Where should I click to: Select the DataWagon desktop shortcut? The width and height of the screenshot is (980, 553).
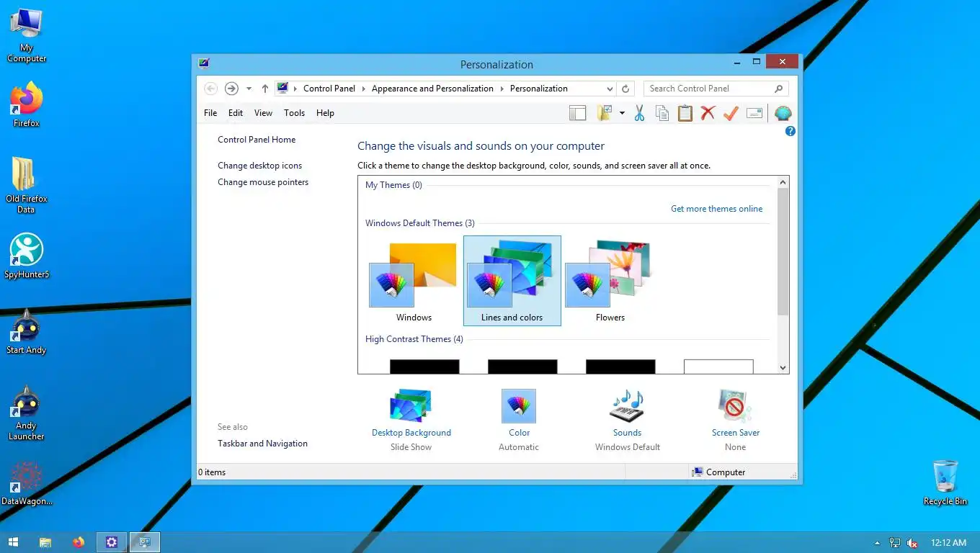(x=27, y=483)
